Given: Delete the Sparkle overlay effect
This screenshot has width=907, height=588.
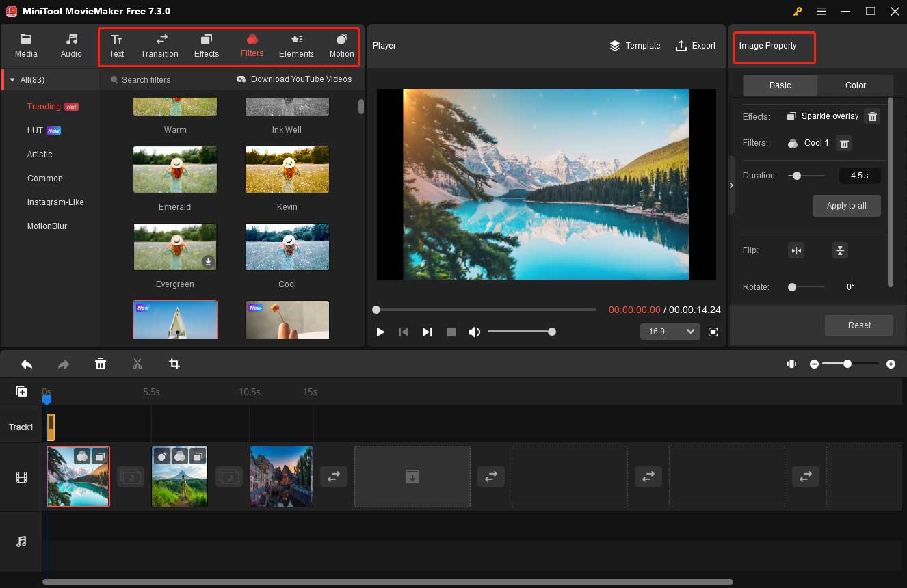Looking at the screenshot, I should (x=872, y=116).
